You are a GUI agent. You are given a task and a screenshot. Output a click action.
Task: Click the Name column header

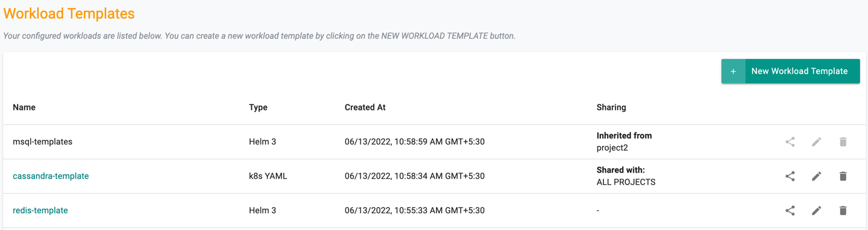(24, 107)
